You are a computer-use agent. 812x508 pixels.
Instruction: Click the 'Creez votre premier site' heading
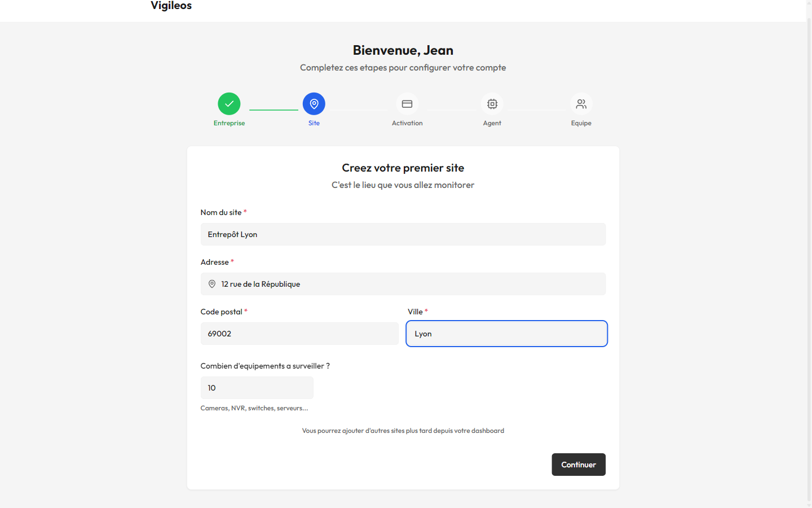click(403, 168)
